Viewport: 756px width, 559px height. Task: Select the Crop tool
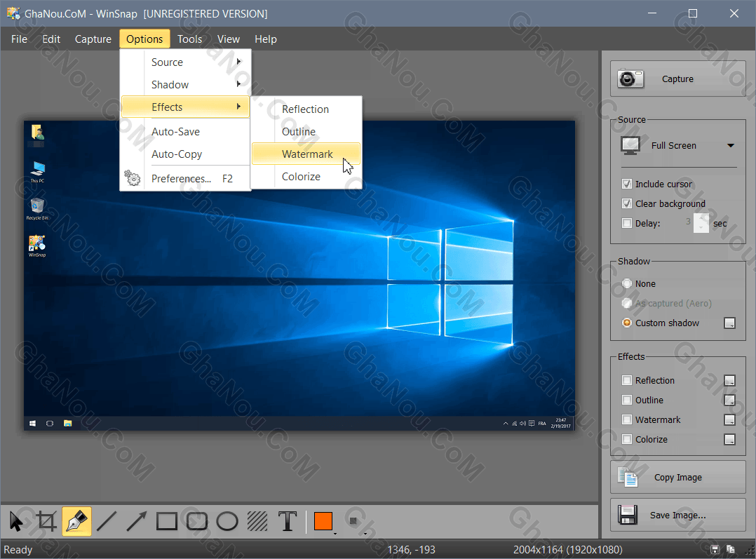[46, 521]
